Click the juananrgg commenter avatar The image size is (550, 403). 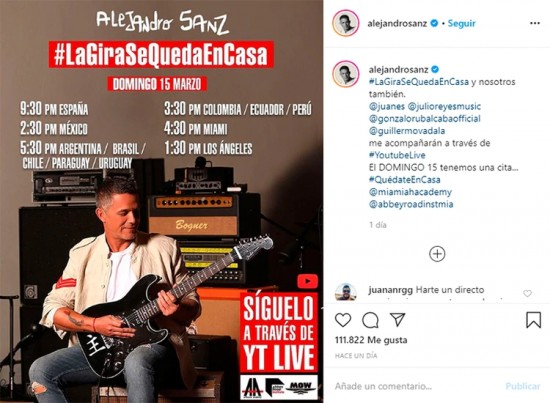346,292
